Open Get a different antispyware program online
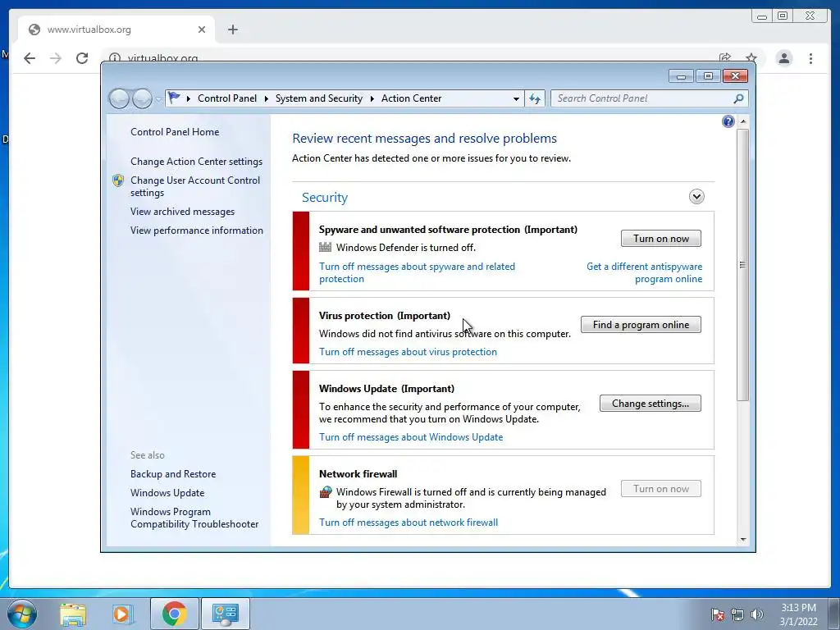Viewport: 840px width, 630px height. point(645,272)
